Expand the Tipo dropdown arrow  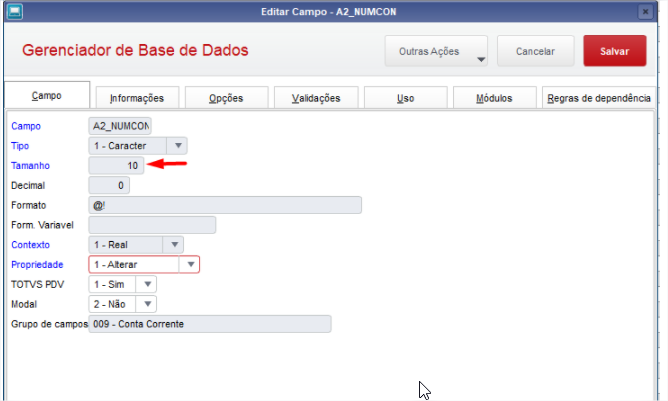[x=178, y=146]
